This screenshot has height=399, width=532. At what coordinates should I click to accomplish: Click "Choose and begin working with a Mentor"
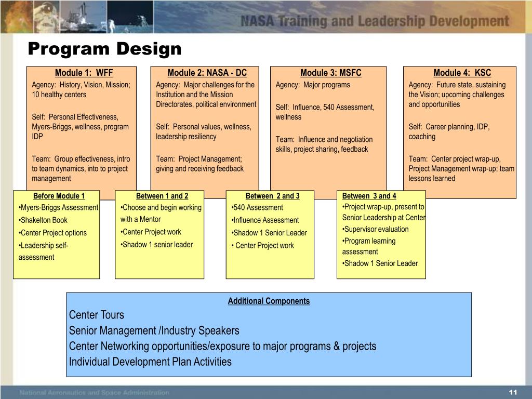click(161, 213)
